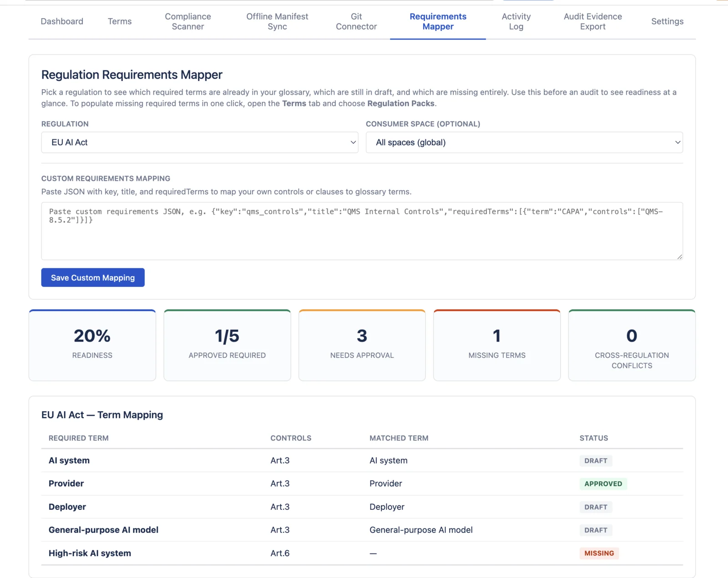Click the 'Provider' required term cell
The height and width of the screenshot is (578, 728).
[x=66, y=483]
